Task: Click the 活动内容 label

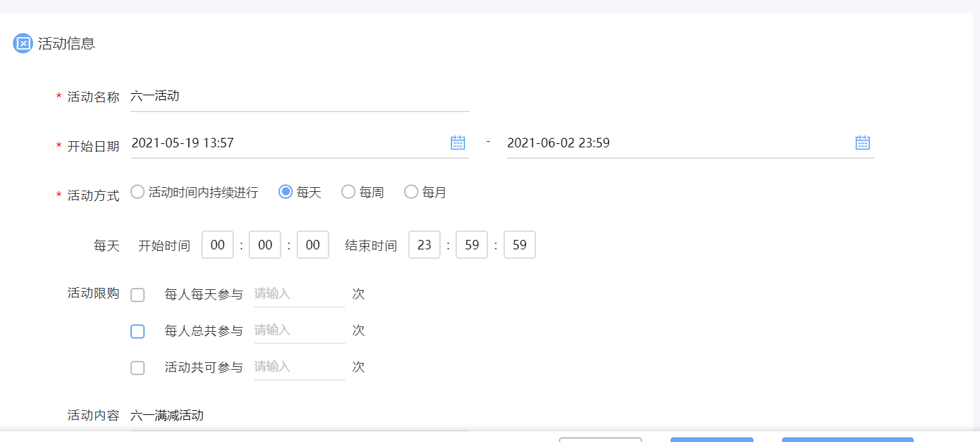Action: 93,416
